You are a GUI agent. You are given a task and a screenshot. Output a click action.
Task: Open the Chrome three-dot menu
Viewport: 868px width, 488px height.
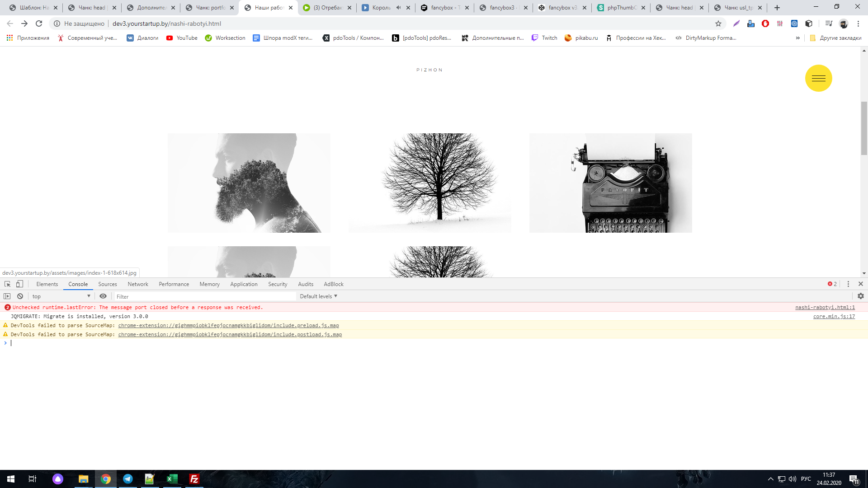coord(858,23)
